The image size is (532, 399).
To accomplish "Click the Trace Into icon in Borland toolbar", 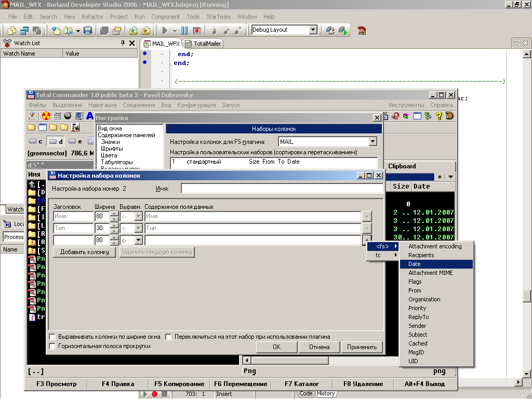I will click(x=214, y=31).
